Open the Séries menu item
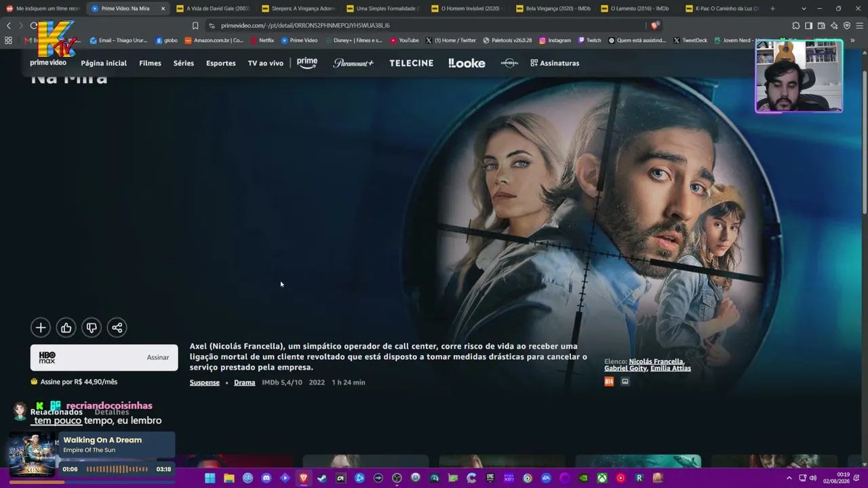Image resolution: width=868 pixels, height=488 pixels. click(x=184, y=63)
